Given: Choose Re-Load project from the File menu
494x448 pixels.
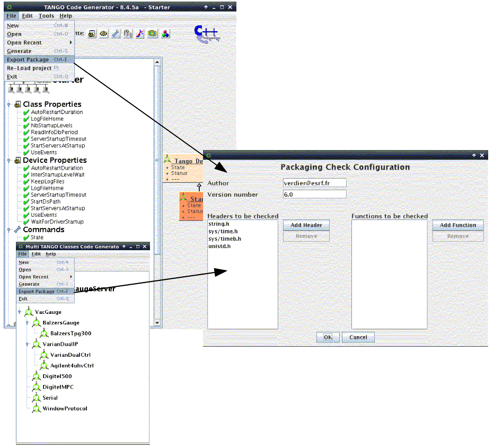Looking at the screenshot, I should pyautogui.click(x=39, y=68).
